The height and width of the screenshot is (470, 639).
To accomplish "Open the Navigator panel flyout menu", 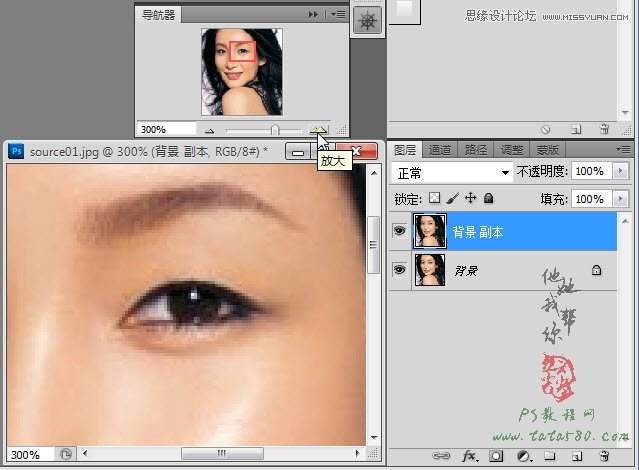I will (338, 15).
